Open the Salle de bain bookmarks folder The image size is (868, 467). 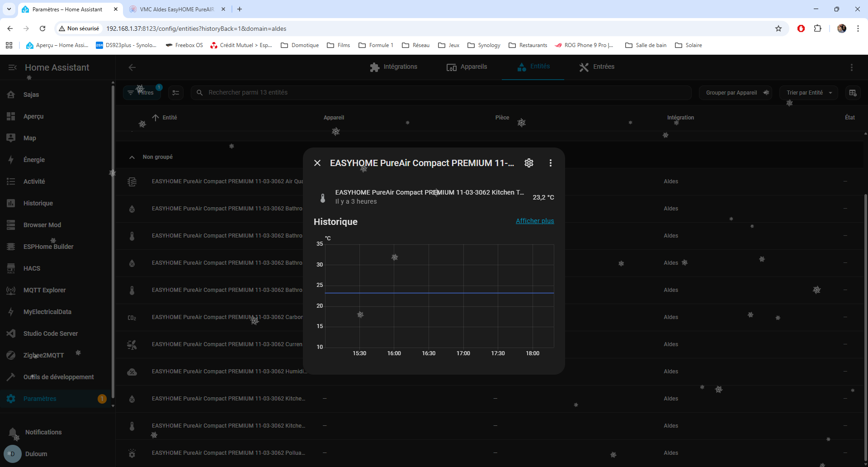[646, 45]
